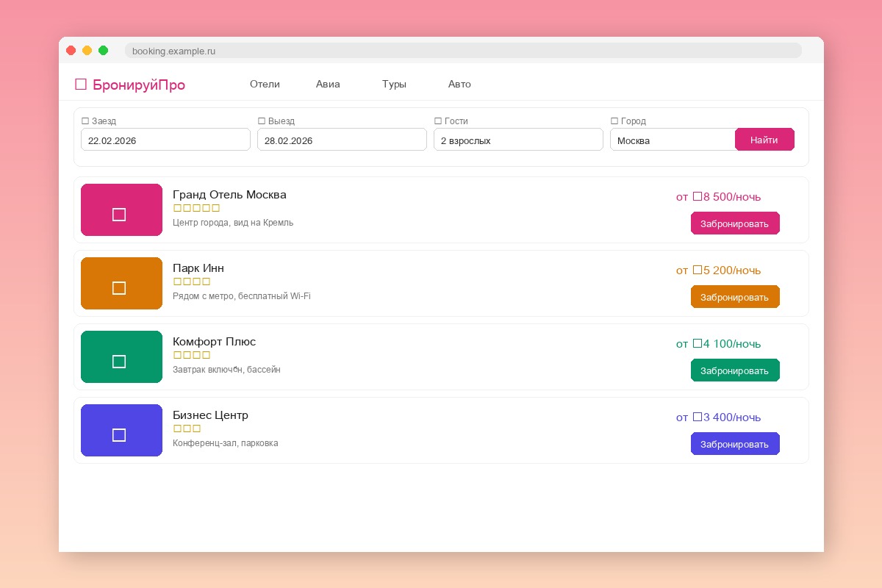Click the Гости label

click(x=451, y=121)
